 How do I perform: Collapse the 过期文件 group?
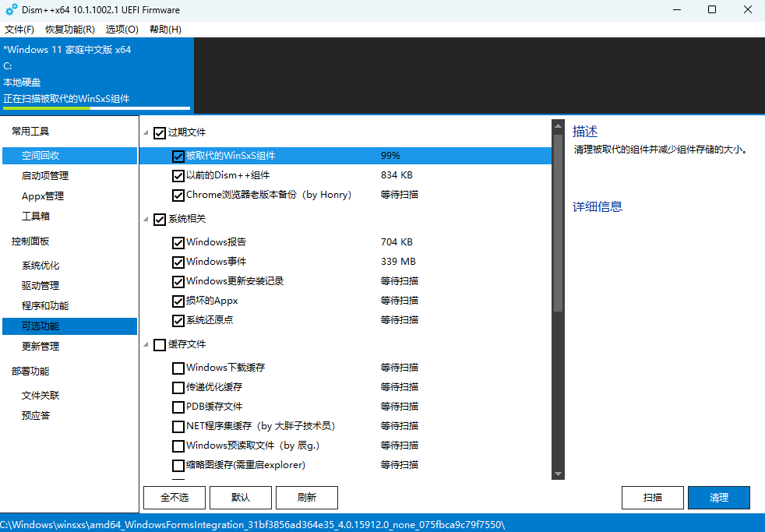tap(146, 132)
